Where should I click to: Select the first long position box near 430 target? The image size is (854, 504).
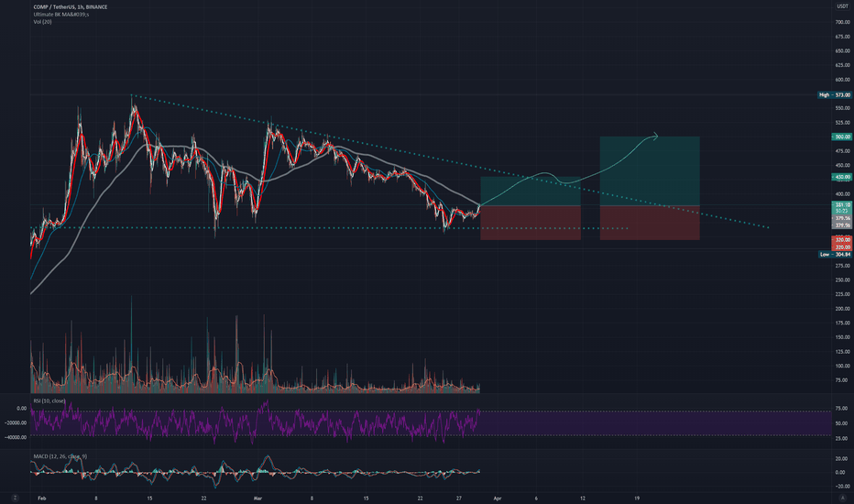coord(531,208)
